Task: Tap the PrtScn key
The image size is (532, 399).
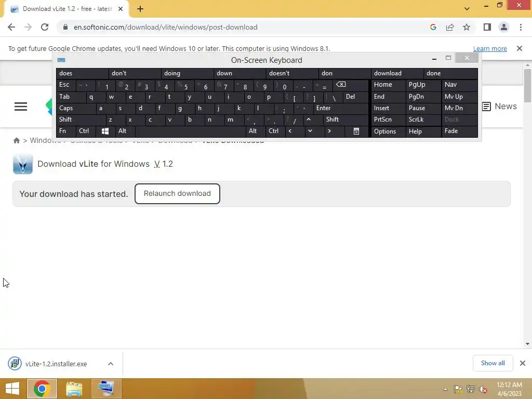Action: [x=389, y=119]
